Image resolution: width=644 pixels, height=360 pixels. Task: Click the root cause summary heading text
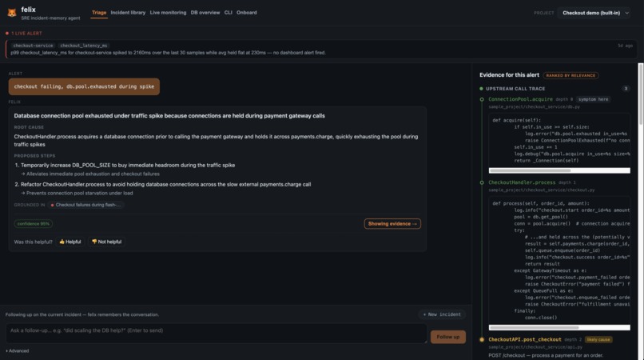pyautogui.click(x=169, y=116)
